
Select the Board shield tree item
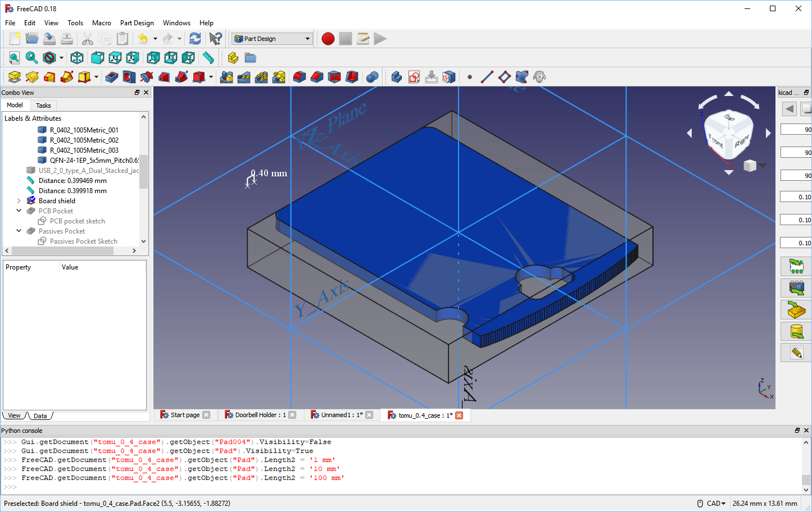pyautogui.click(x=57, y=201)
